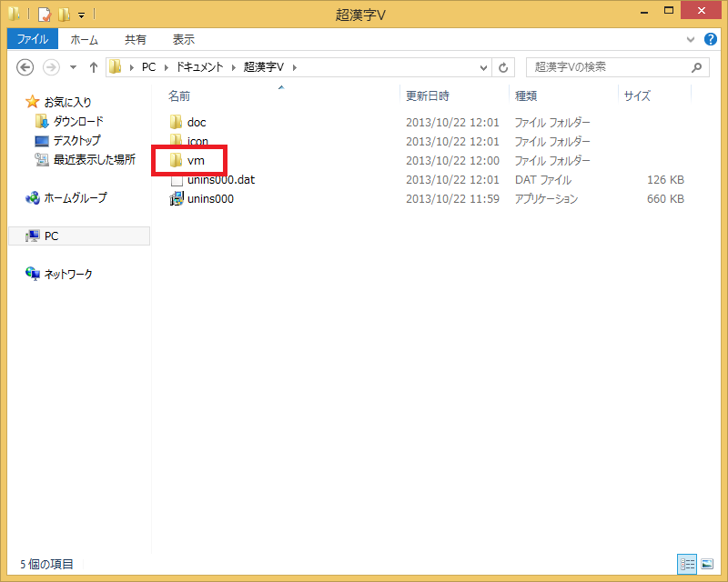Expand the ribbon with chevron
The height and width of the screenshot is (582, 728).
click(x=690, y=40)
